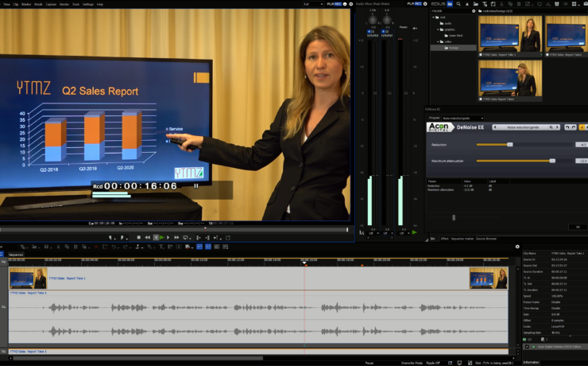Open the Marker menu
This screenshot has width=588, height=366.
[x=26, y=4]
